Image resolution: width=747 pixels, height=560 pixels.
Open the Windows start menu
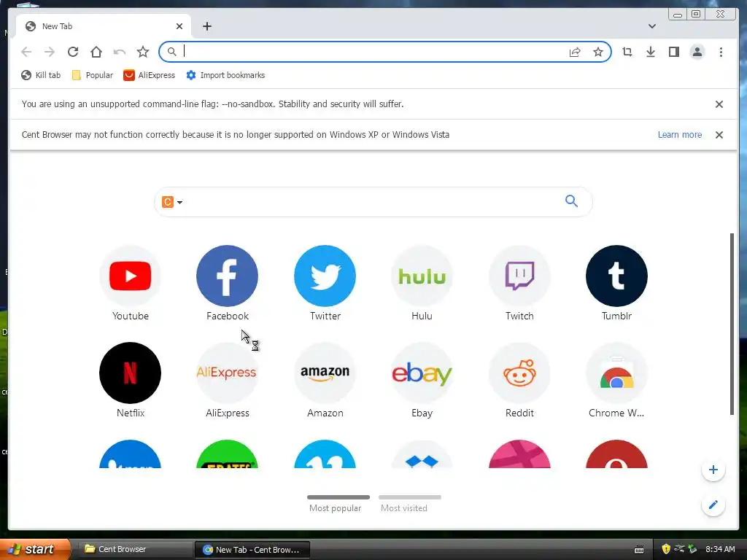(35, 549)
